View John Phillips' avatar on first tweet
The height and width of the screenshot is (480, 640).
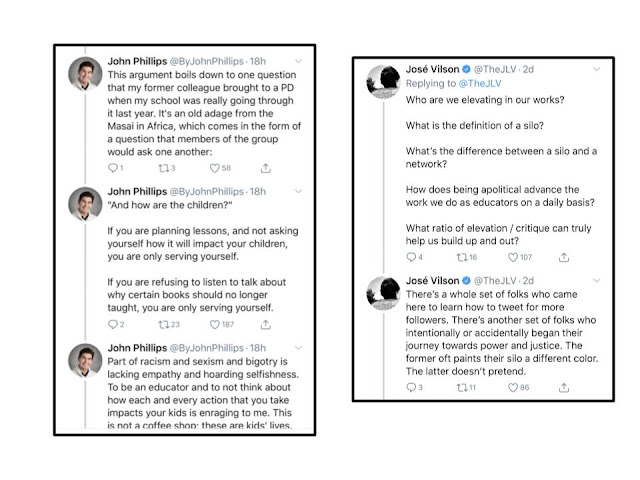(x=85, y=74)
